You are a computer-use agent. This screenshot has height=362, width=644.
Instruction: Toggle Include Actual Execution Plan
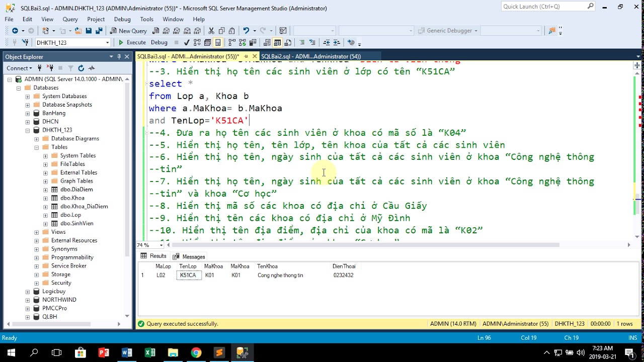tap(232, 43)
